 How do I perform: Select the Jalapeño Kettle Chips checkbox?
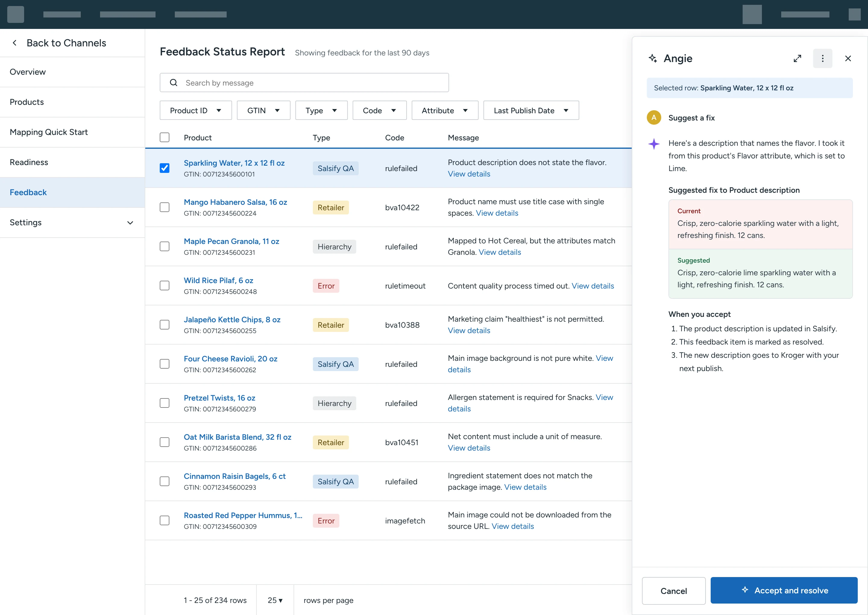click(165, 325)
